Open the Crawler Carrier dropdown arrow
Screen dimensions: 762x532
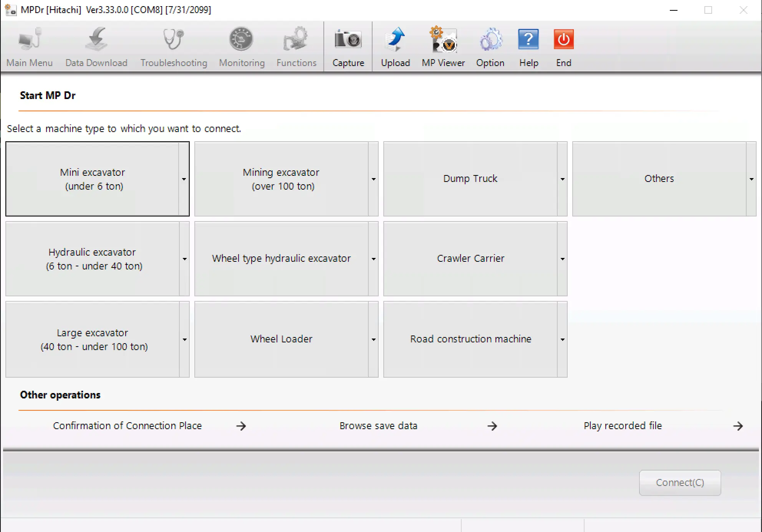562,259
